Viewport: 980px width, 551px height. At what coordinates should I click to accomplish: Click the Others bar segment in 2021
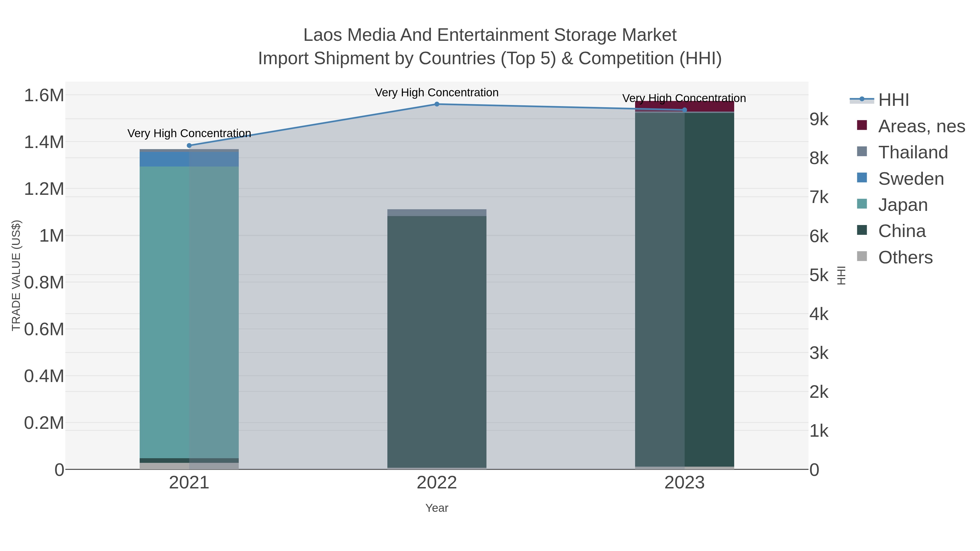(189, 466)
